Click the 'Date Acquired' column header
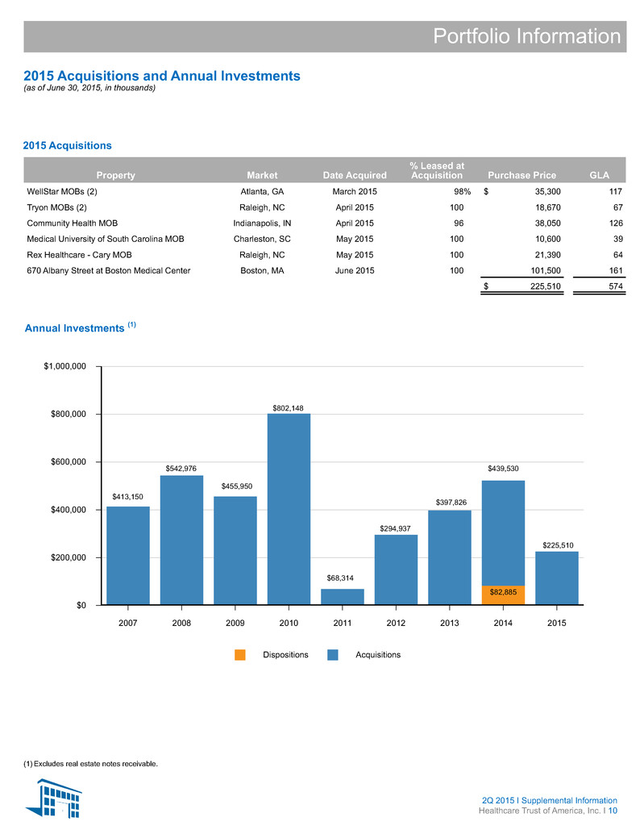 click(355, 175)
